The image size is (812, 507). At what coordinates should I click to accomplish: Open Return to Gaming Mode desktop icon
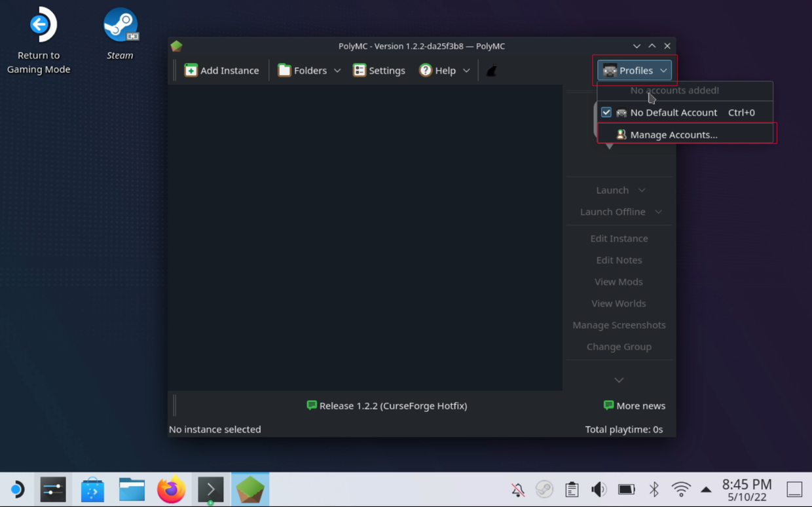click(39, 41)
